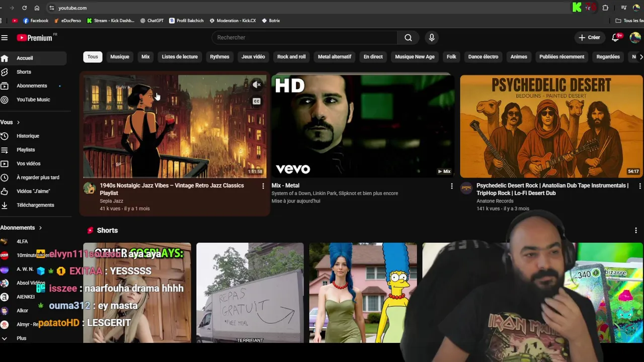The image size is (644, 362).
Task: Click the Créer button
Action: tap(589, 38)
